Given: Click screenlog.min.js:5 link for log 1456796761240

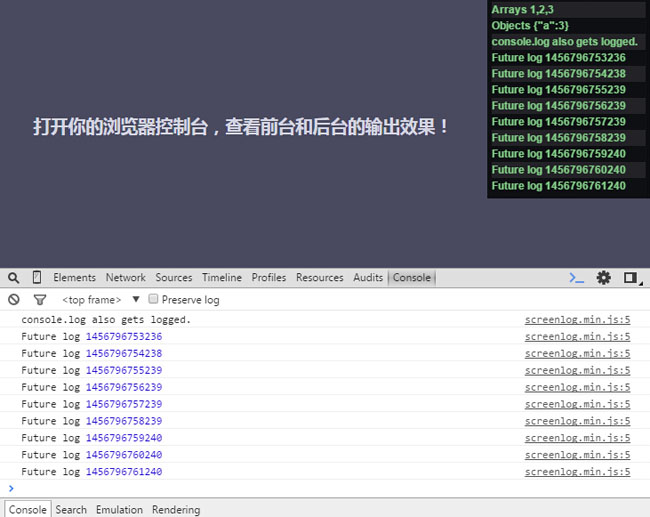Looking at the screenshot, I should tap(577, 472).
